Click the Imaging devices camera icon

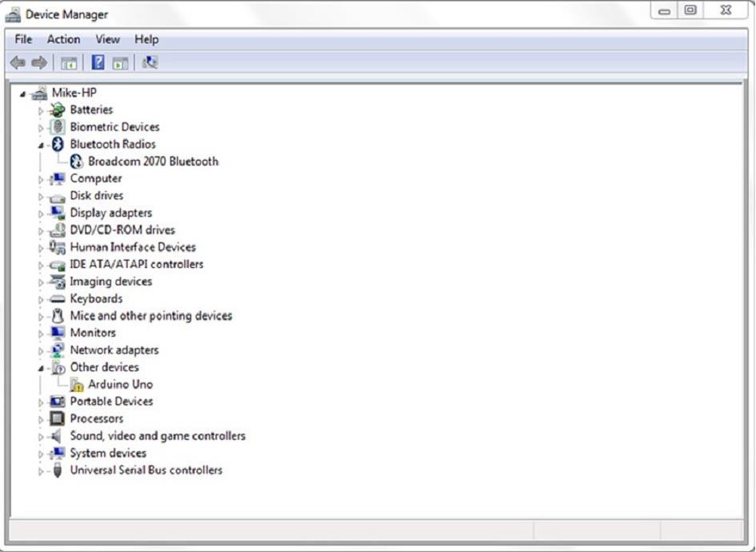click(58, 282)
